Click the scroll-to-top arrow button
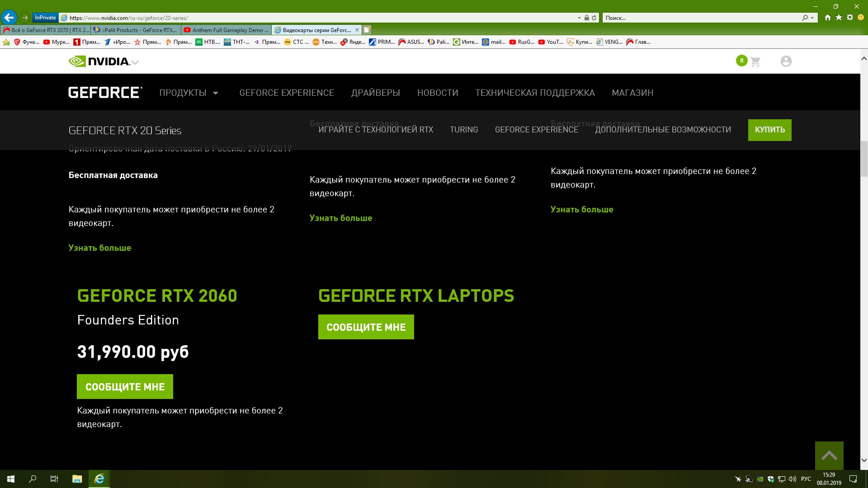The height and width of the screenshot is (488, 868). click(x=829, y=455)
